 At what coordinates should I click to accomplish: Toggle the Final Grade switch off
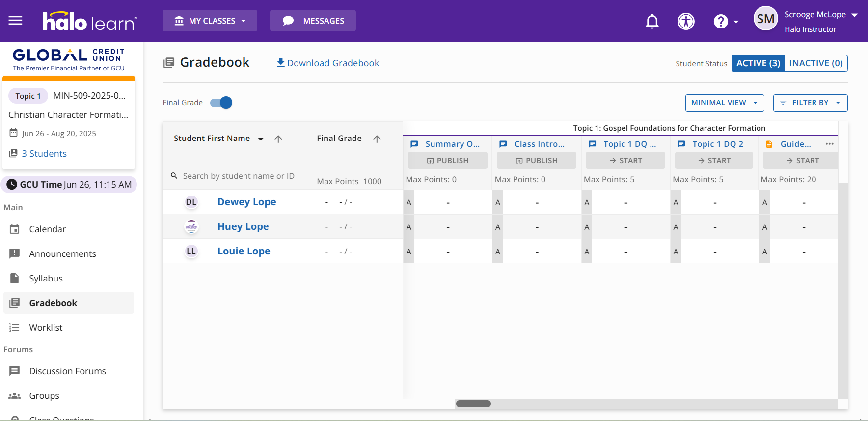pyautogui.click(x=221, y=103)
